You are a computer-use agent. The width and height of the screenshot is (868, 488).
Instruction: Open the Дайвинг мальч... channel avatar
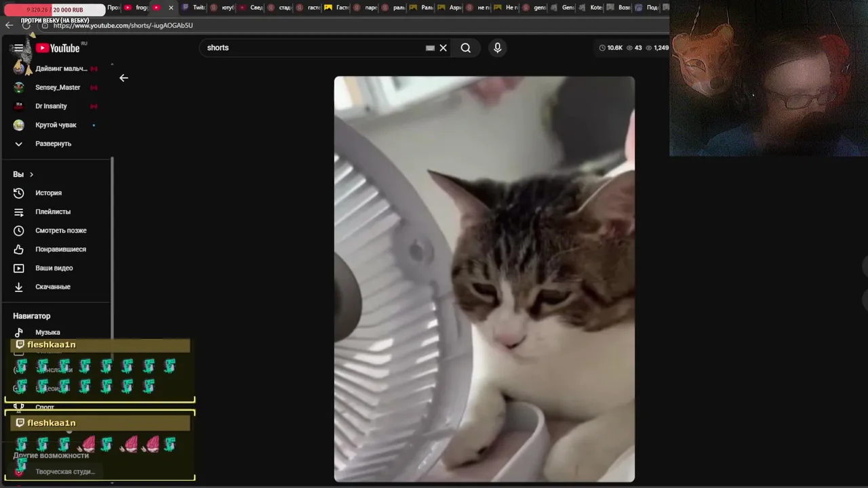(19, 68)
